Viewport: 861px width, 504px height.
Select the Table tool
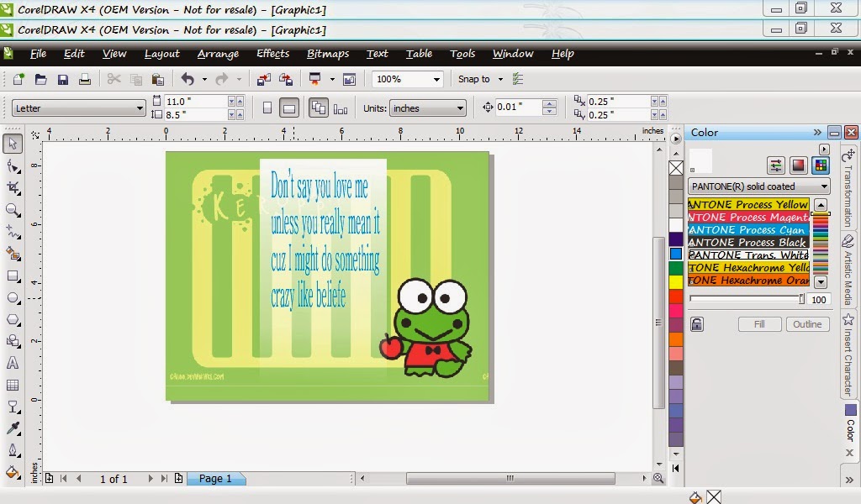13,385
